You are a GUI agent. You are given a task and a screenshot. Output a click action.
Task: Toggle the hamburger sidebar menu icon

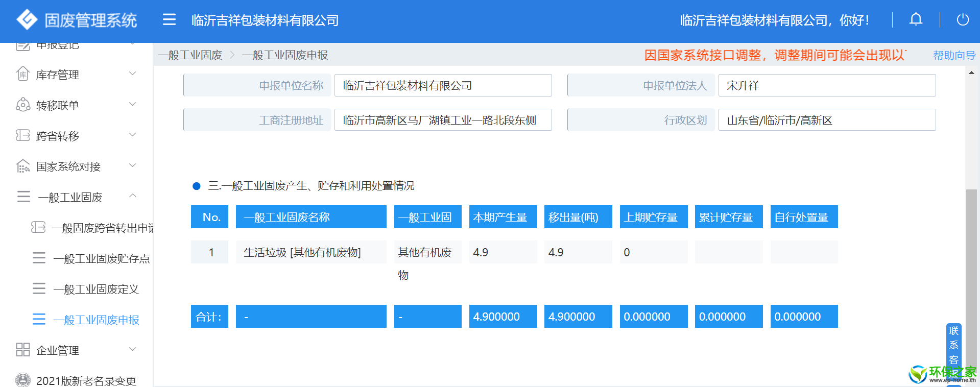tap(169, 20)
